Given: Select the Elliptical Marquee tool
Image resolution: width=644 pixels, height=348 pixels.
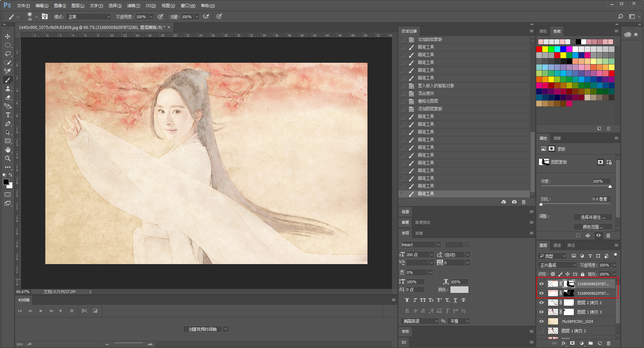Looking at the screenshot, I should (x=8, y=45).
